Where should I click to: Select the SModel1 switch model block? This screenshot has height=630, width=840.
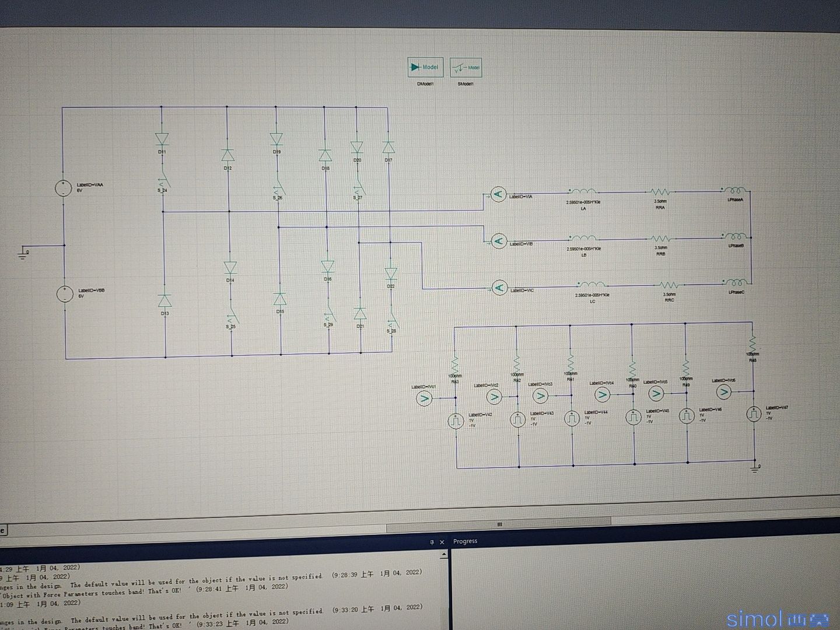click(x=466, y=68)
